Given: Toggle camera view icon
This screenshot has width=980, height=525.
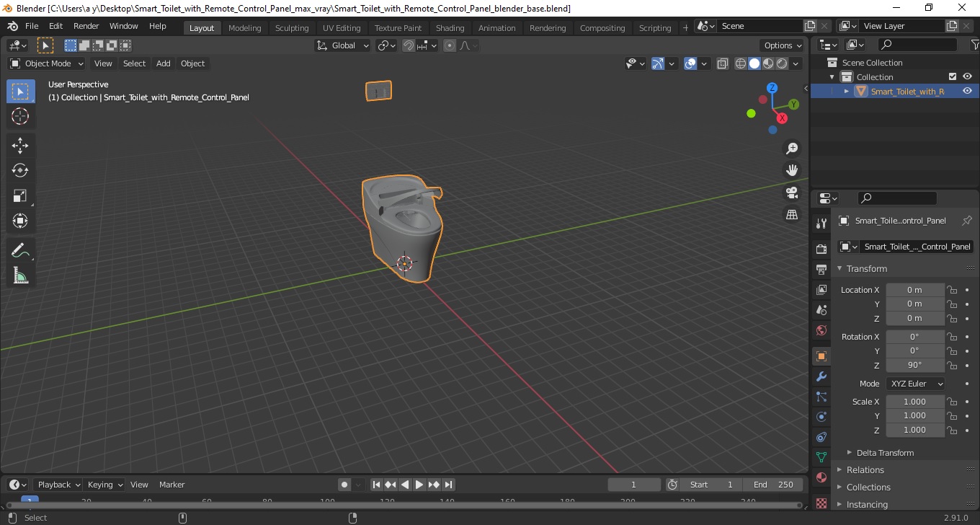Looking at the screenshot, I should (x=792, y=193).
